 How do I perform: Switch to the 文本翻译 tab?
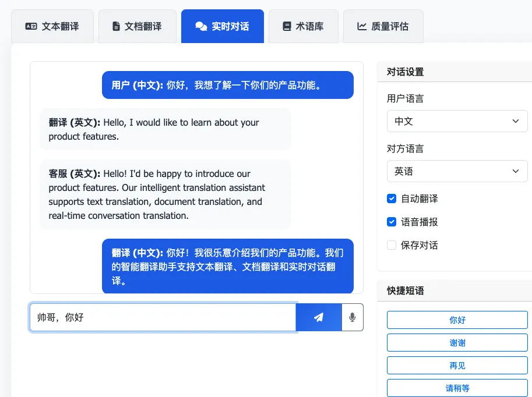click(52, 26)
